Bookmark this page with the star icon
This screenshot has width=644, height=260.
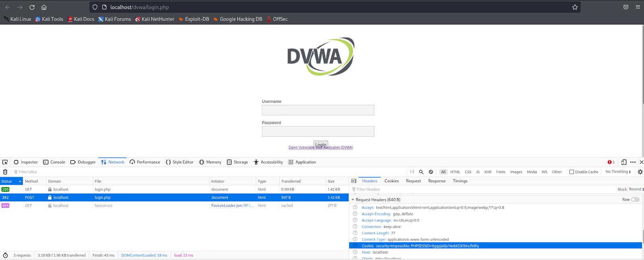pos(575,7)
